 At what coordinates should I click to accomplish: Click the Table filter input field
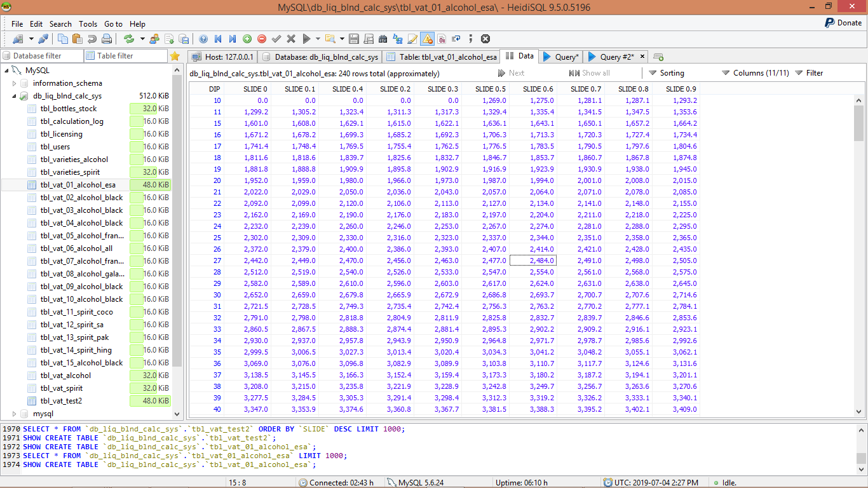pos(126,56)
